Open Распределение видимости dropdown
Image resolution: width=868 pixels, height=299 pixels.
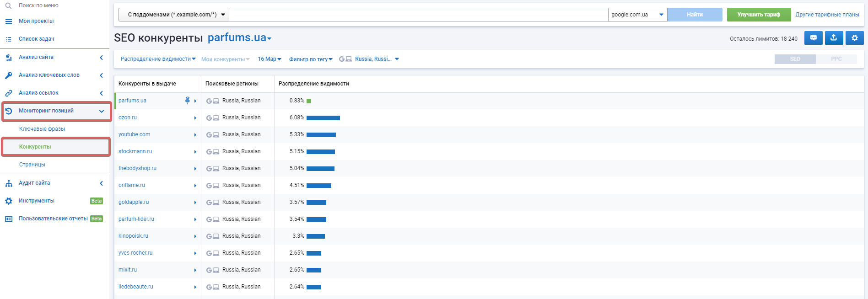pos(158,59)
